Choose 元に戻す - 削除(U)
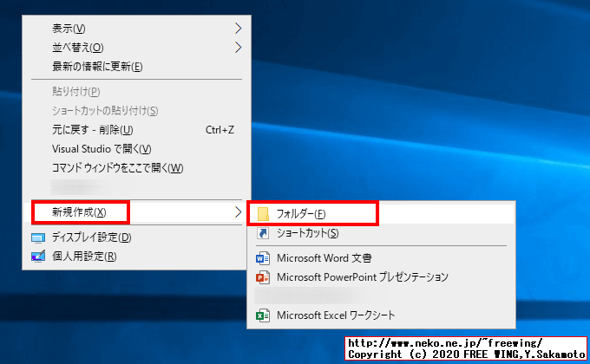This screenshot has height=364, width=590. (x=136, y=130)
